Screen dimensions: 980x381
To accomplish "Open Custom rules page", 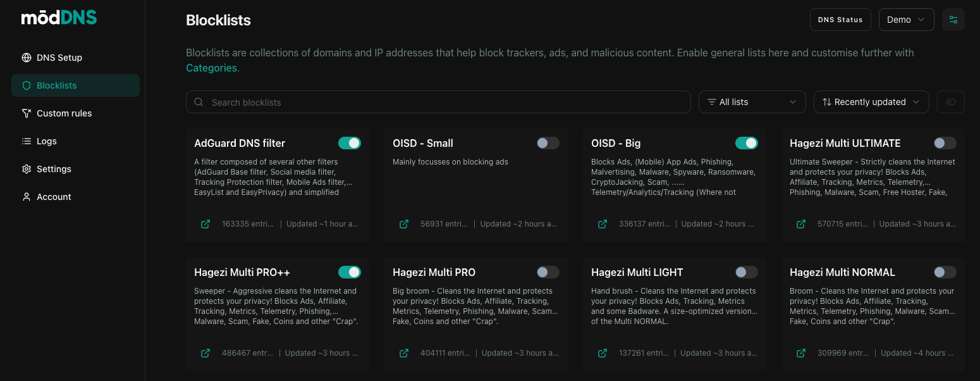I will 75,113.
